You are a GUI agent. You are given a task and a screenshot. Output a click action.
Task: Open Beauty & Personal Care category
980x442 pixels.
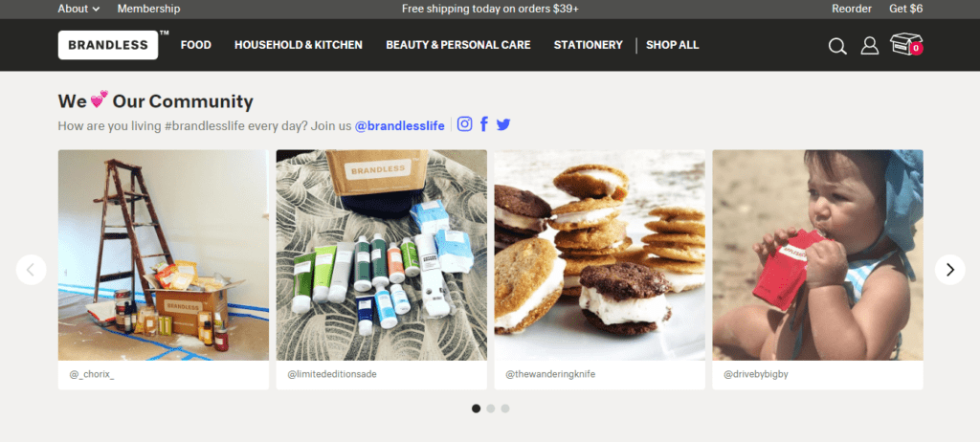[458, 45]
